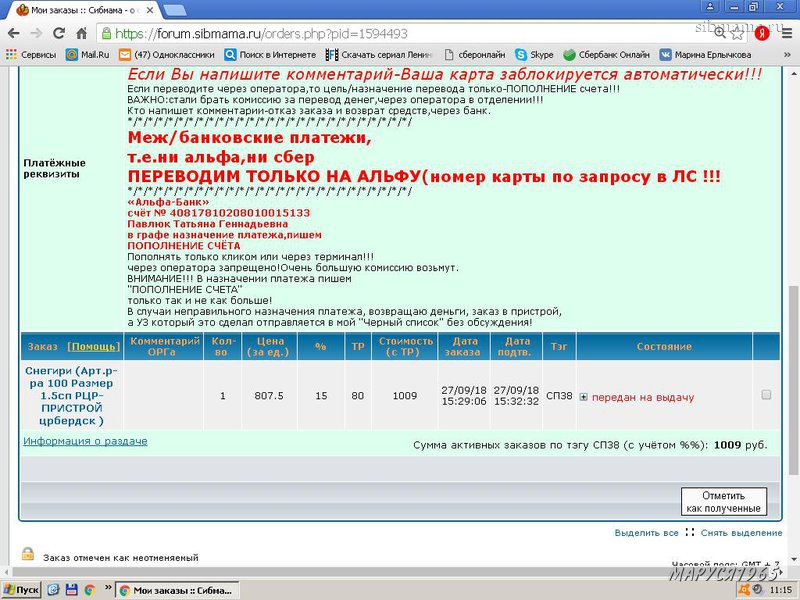Tick the checkbox for the Снегири order
The width and height of the screenshot is (800, 600).
pos(766,395)
